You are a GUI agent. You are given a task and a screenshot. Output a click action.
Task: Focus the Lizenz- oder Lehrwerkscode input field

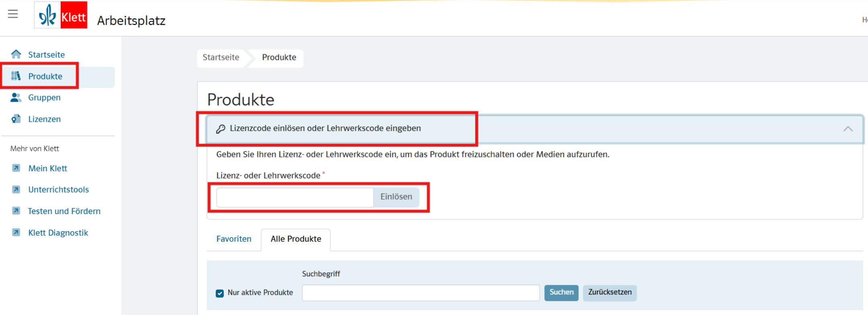(295, 197)
